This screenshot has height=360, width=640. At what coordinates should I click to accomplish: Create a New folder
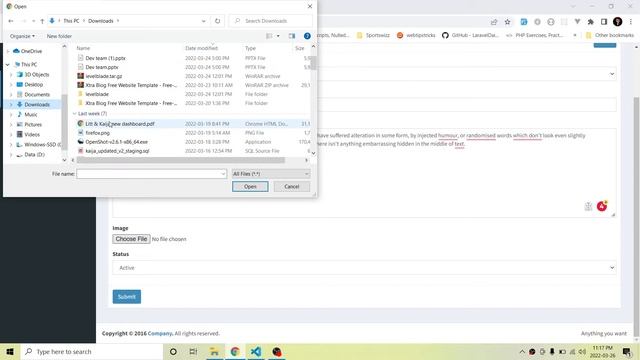[x=59, y=36]
